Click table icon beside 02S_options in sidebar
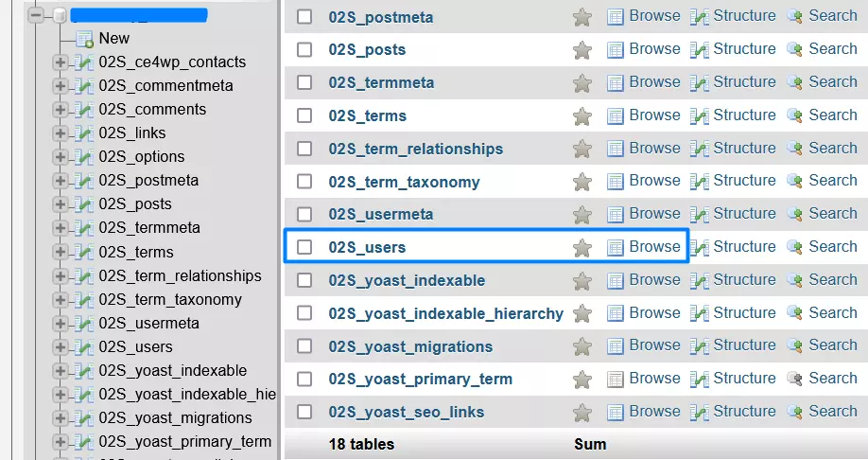The height and width of the screenshot is (460, 868). pos(84,157)
